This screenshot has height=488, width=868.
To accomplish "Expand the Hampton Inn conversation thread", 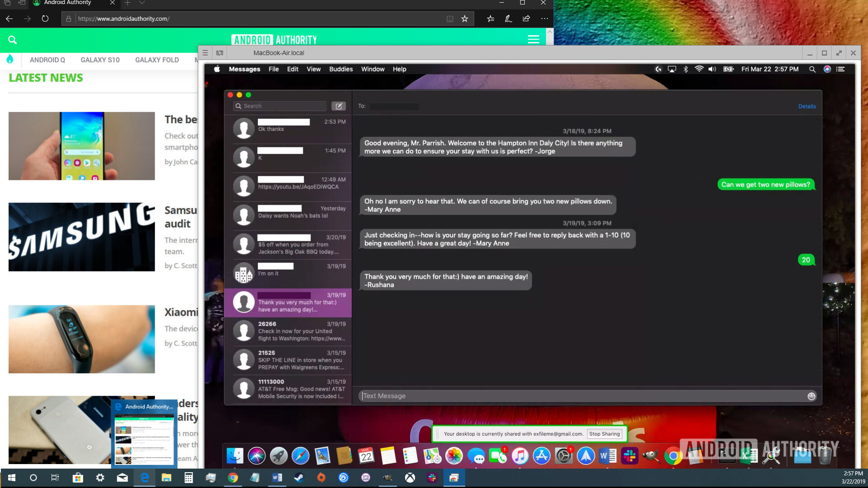I will [289, 303].
